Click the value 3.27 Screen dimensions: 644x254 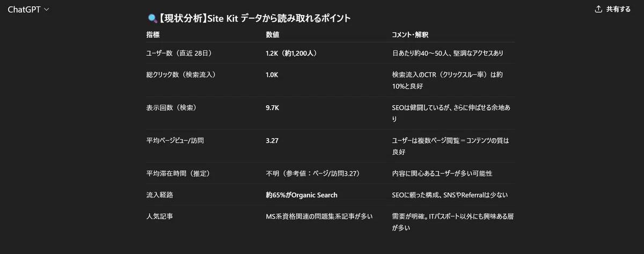pyautogui.click(x=272, y=141)
